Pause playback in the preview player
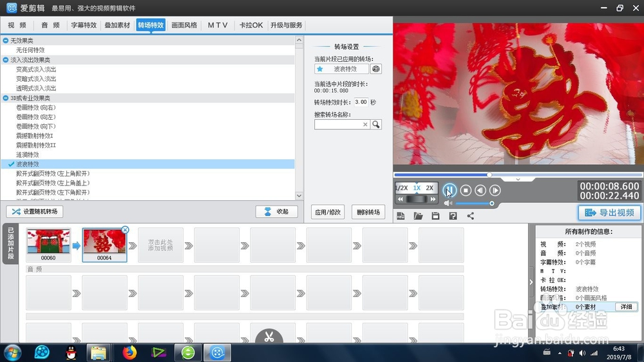The image size is (644, 362). coord(450,190)
